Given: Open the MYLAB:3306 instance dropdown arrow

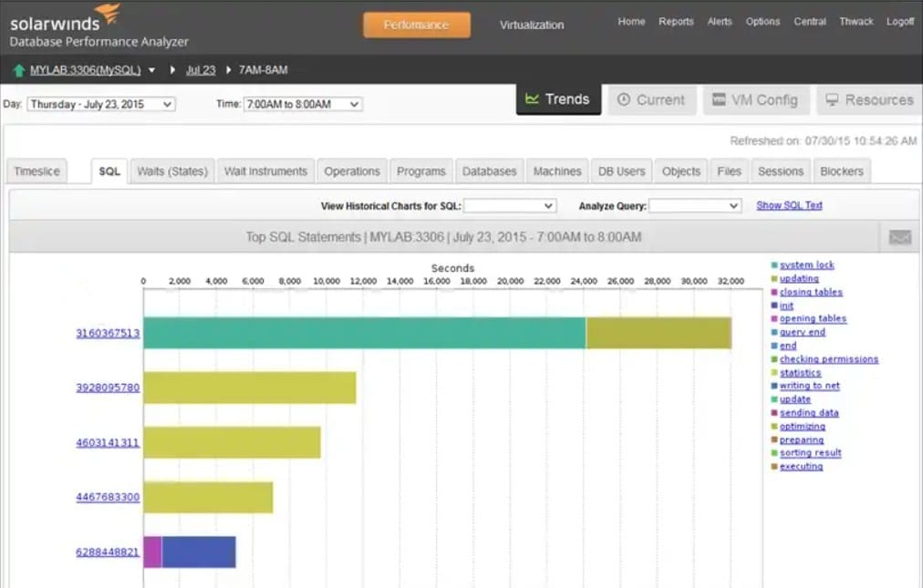Looking at the screenshot, I should coord(152,70).
